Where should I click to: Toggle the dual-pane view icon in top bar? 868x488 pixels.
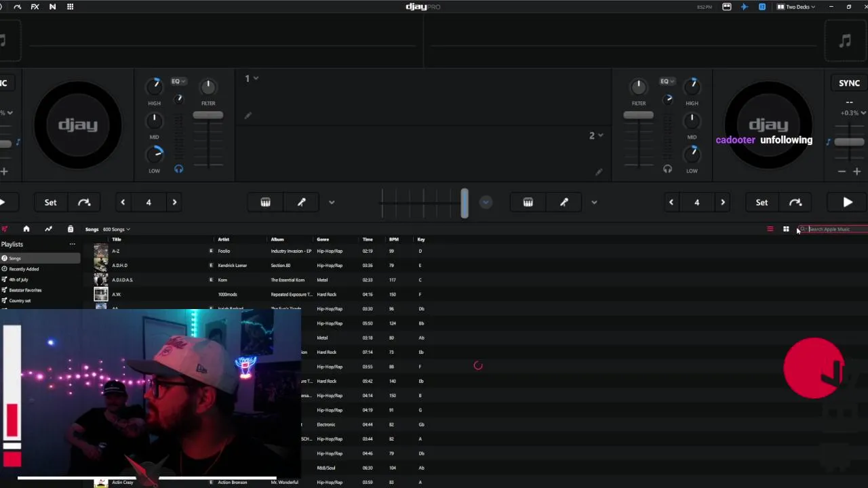[727, 7]
